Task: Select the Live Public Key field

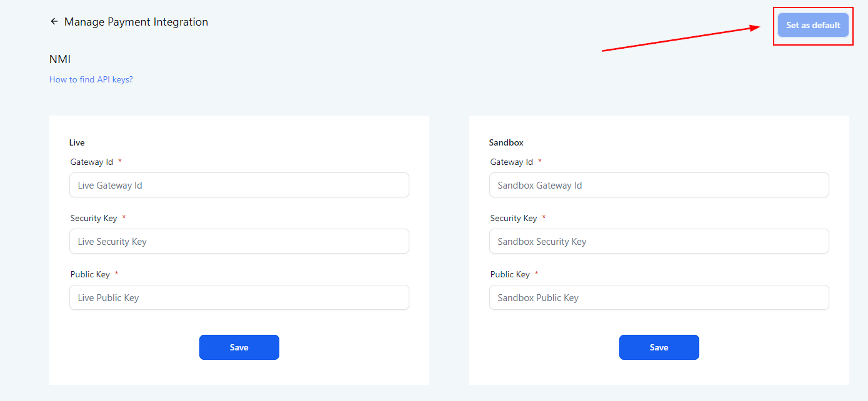Action: click(239, 297)
